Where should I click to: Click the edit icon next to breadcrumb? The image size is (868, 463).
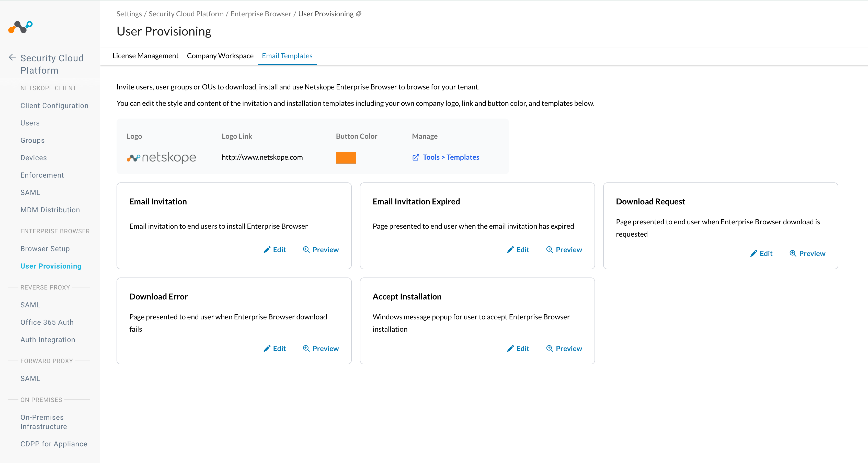tap(359, 14)
